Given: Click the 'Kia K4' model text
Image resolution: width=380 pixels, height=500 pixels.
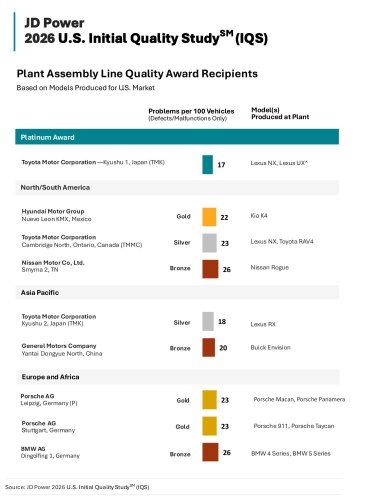Looking at the screenshot, I should [259, 216].
